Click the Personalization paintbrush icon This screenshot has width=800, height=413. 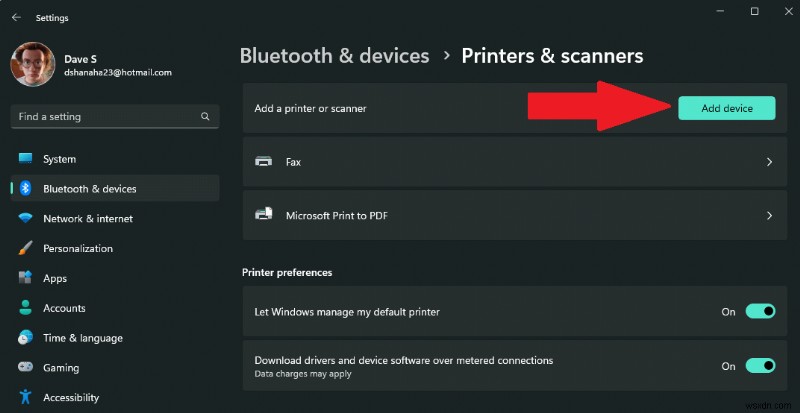click(x=25, y=249)
